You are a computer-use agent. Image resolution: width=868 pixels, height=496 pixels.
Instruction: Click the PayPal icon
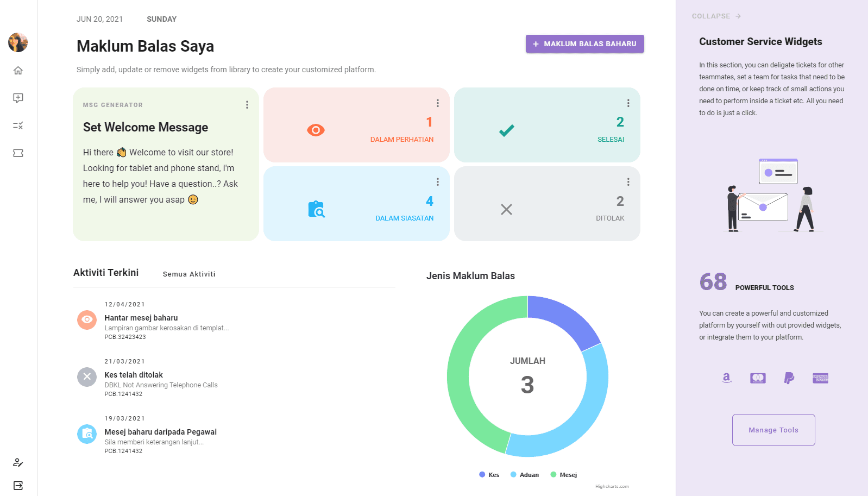click(789, 378)
